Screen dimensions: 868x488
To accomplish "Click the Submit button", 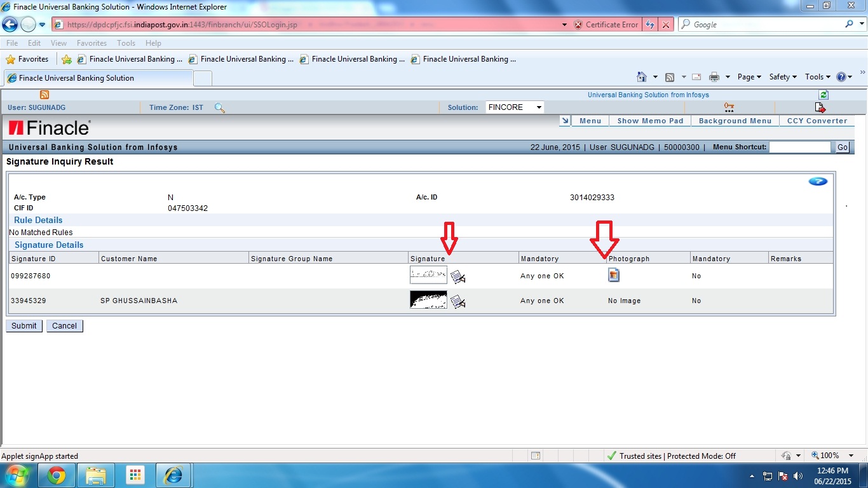I will click(x=24, y=326).
